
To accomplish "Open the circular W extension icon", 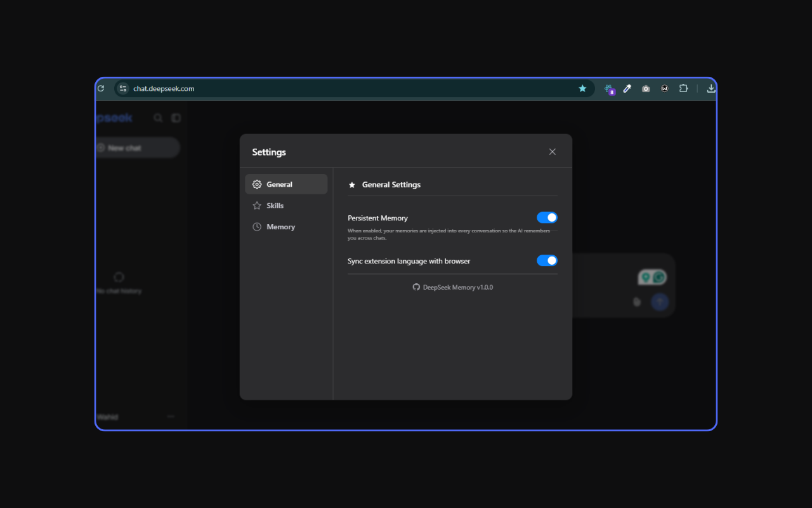I will click(x=664, y=88).
